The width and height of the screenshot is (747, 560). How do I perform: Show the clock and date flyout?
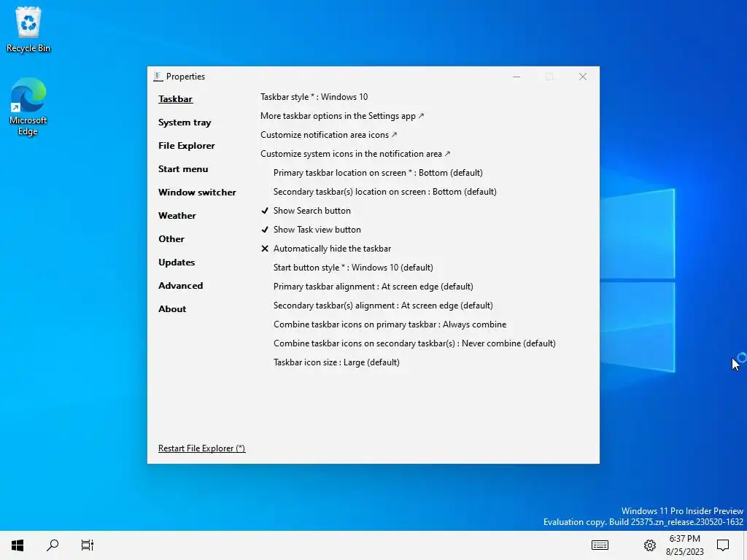[684, 545]
